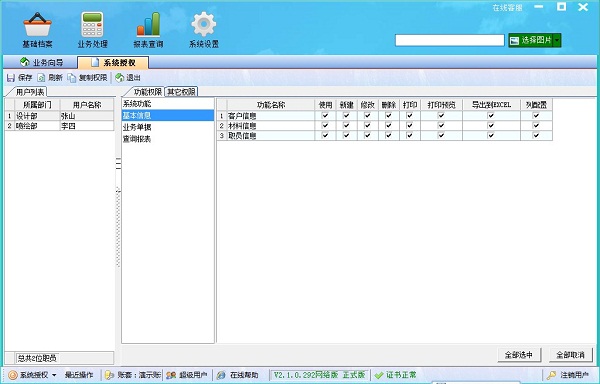
Task: Click the 复制权限 copy permissions icon
Action: pyautogui.click(x=72, y=78)
